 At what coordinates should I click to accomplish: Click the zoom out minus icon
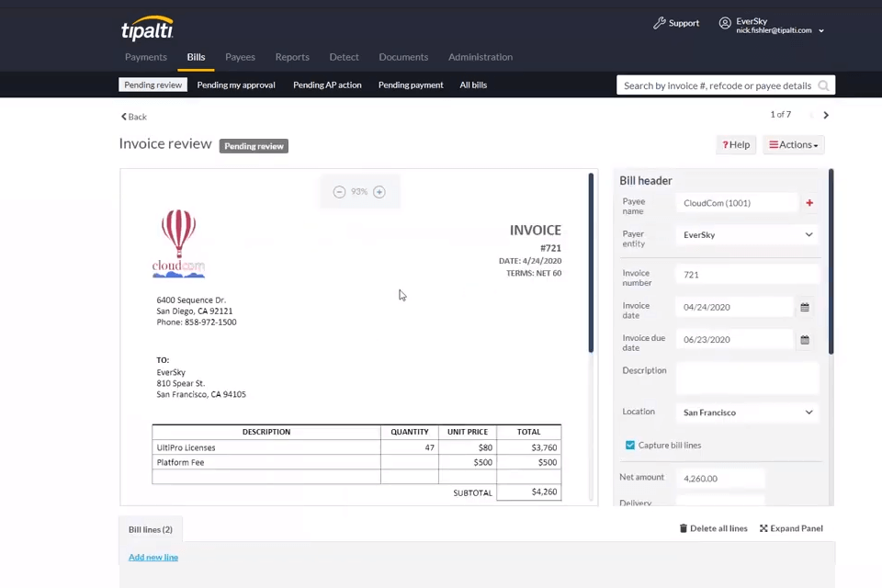pos(339,192)
